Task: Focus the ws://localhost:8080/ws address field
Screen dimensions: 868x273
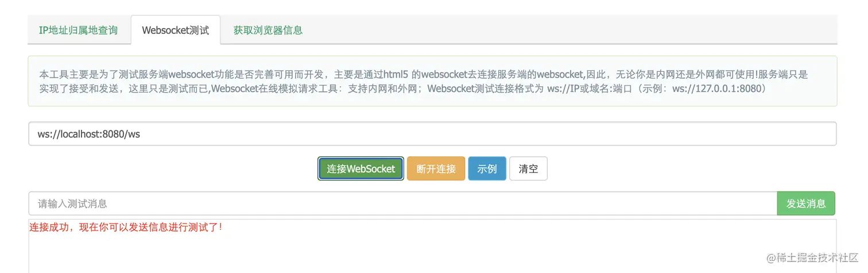Action: 432,134
